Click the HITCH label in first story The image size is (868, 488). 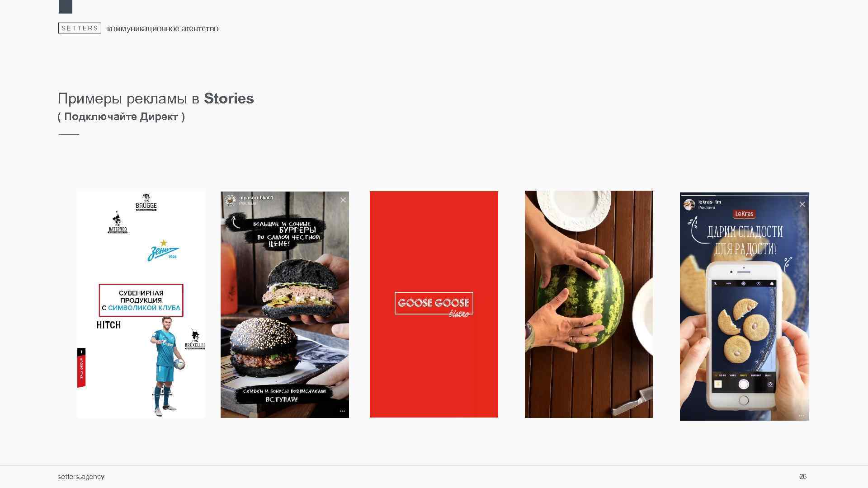tap(108, 325)
